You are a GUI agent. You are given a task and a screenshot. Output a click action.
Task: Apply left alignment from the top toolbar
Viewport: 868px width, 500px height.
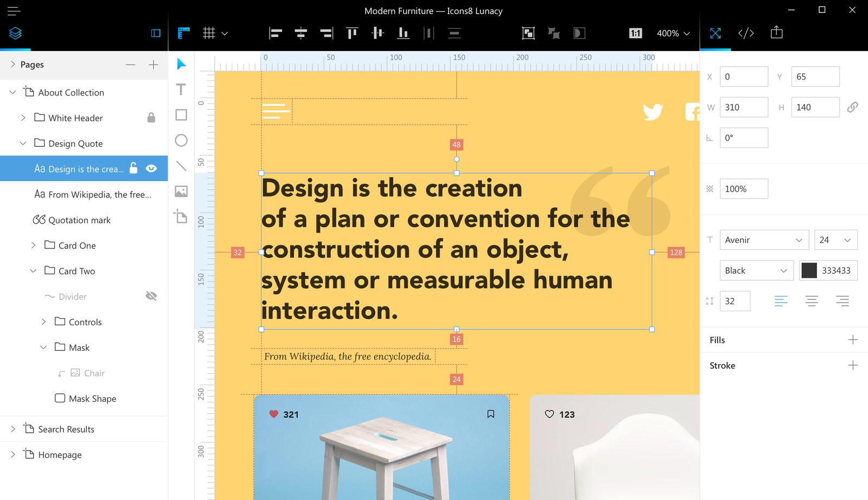tap(275, 33)
